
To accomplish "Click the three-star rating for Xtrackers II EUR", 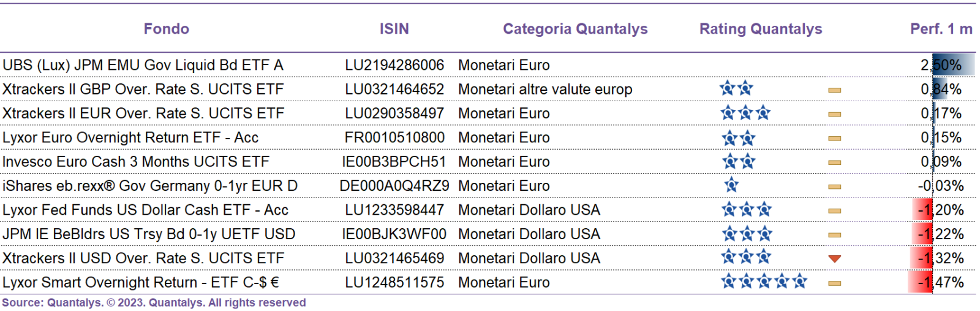I will (745, 113).
